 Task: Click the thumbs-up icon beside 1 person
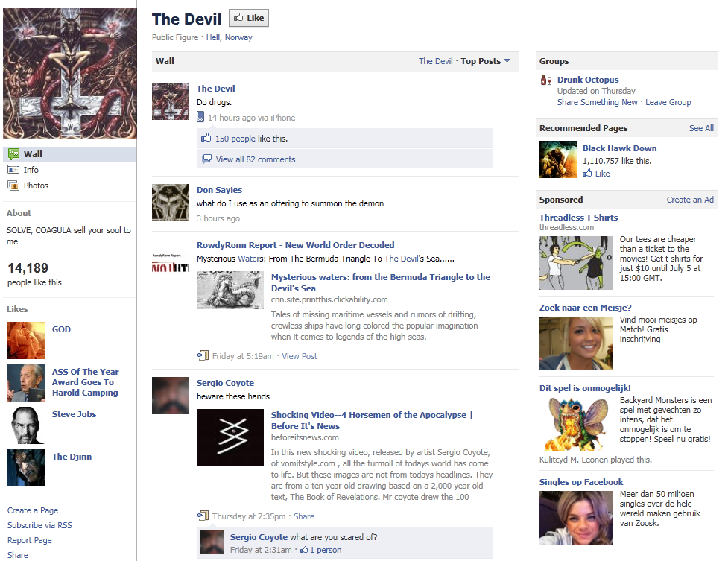304,550
